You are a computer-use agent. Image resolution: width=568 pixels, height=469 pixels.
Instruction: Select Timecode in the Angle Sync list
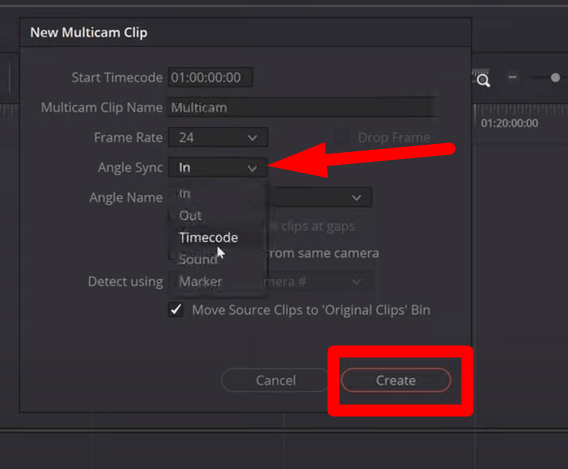209,238
